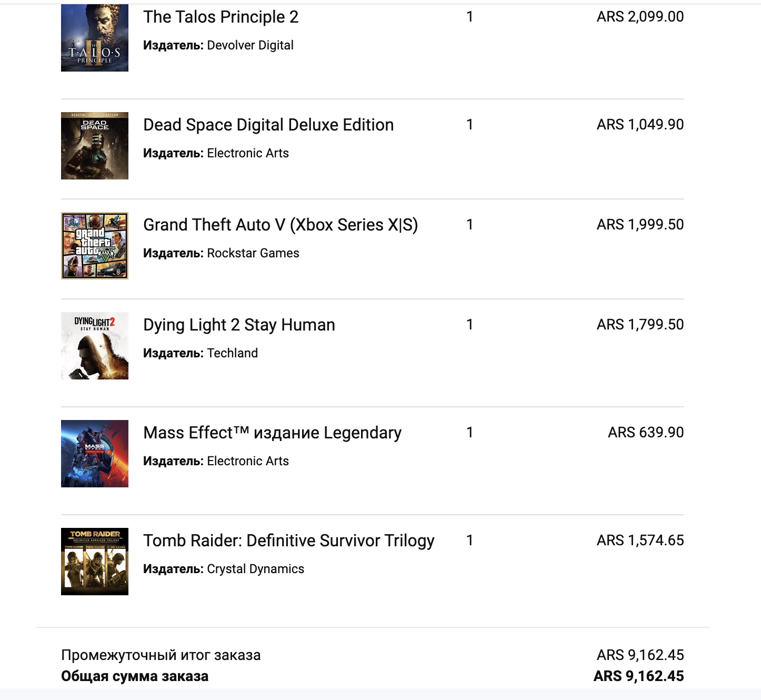
Task: Click Dead Space Digital Deluxe Edition title
Action: tap(268, 125)
